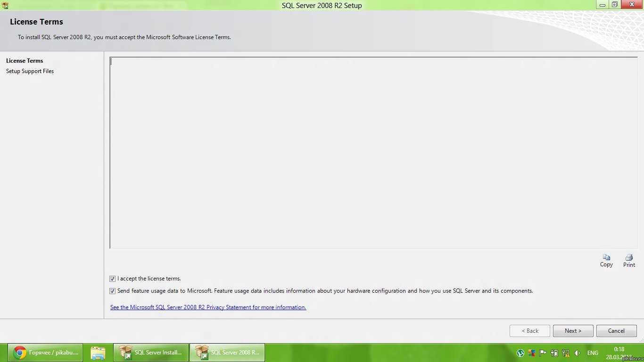Cancel the SQL Server setup
Image resolution: width=644 pixels, height=362 pixels.
(616, 331)
